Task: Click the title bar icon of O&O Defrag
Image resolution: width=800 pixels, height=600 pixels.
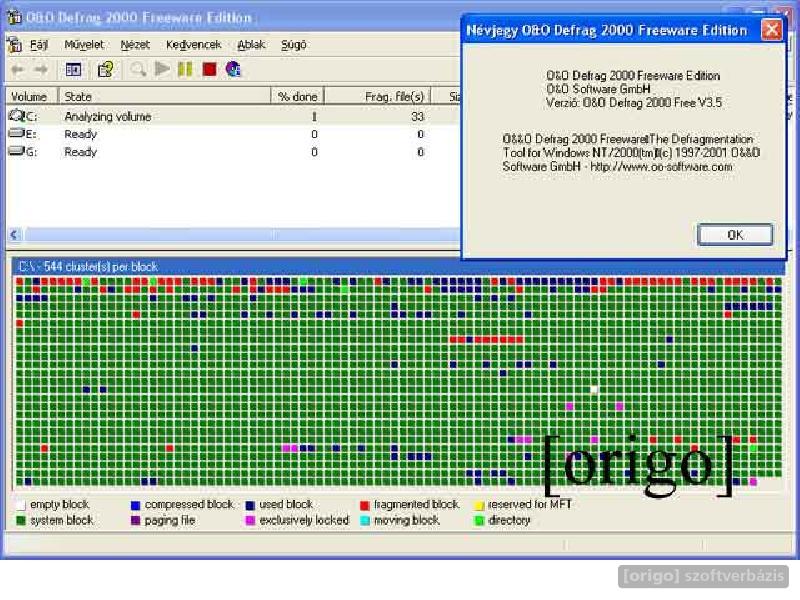Action: [x=14, y=17]
